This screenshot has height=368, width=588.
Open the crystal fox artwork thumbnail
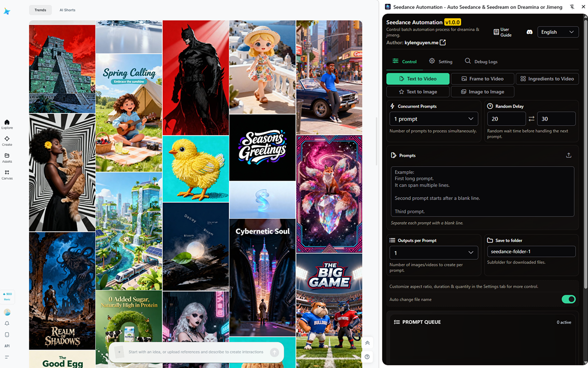click(329, 194)
